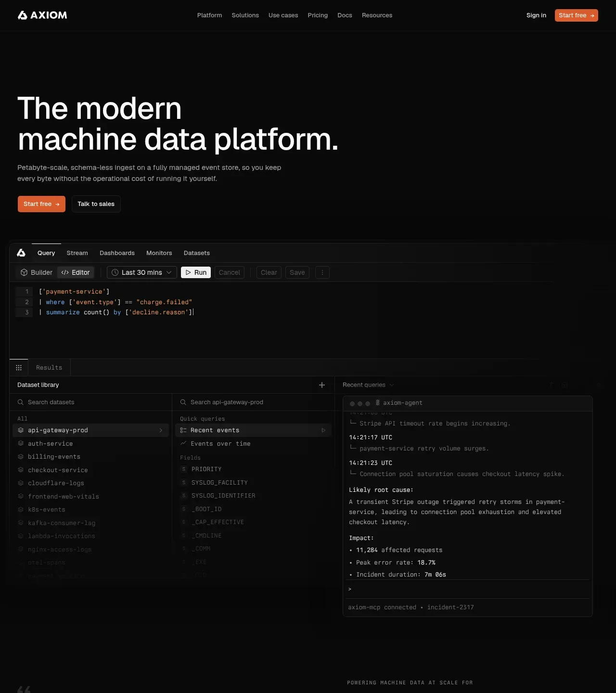Open the Last 30 mins time range dropdown
The width and height of the screenshot is (616, 693).
tap(142, 272)
